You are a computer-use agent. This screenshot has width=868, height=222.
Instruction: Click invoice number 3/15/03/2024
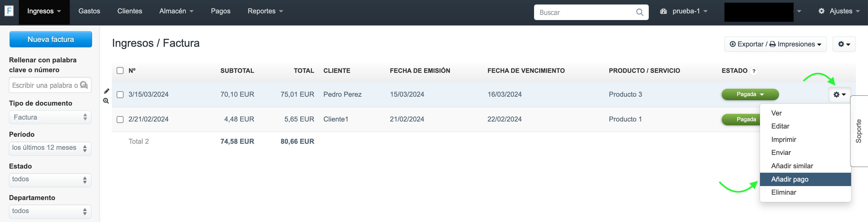point(148,94)
